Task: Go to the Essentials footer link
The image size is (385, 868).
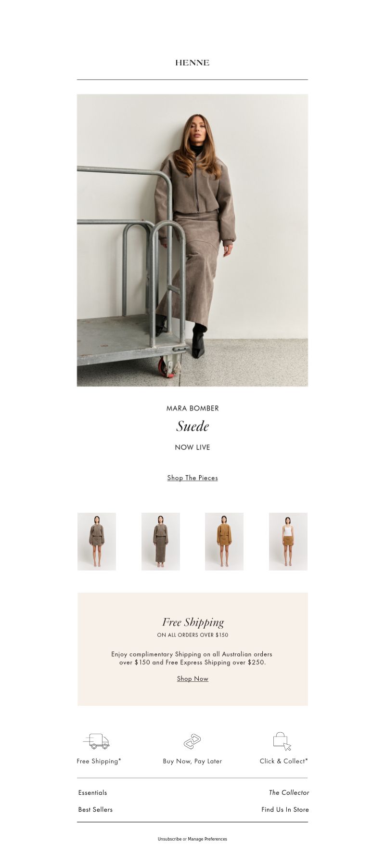Action: click(x=93, y=792)
